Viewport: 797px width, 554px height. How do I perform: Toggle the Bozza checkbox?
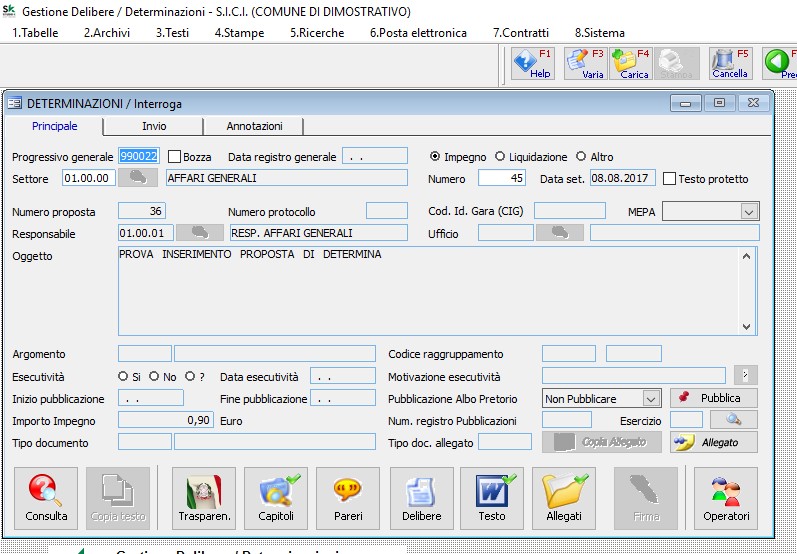pos(174,157)
